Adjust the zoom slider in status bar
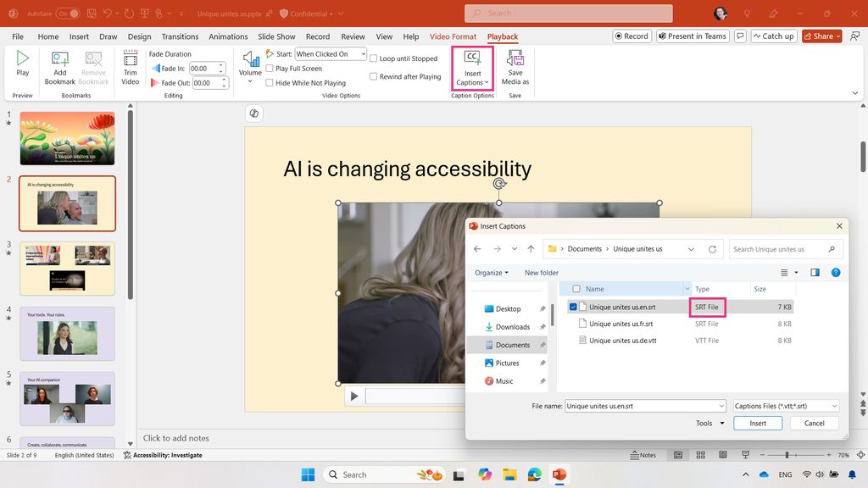The image size is (868, 488). click(x=787, y=455)
